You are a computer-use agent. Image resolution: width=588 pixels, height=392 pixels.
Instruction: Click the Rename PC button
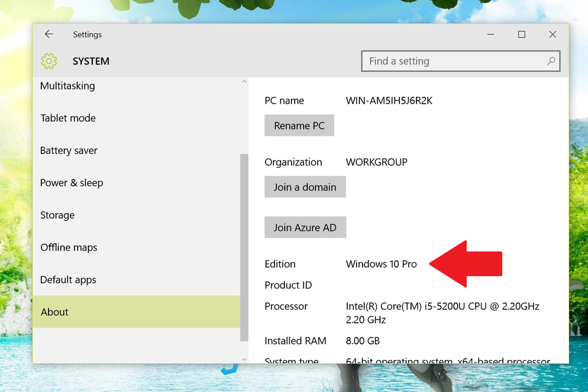click(299, 125)
